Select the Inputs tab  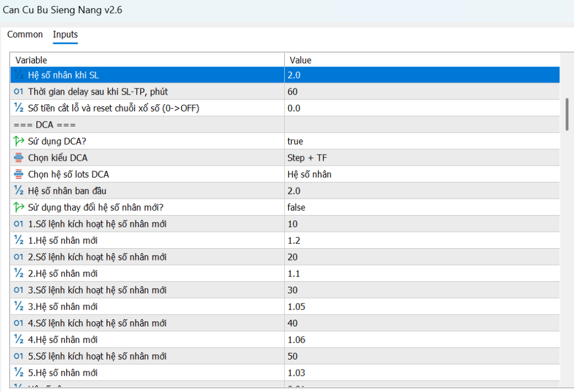point(65,35)
